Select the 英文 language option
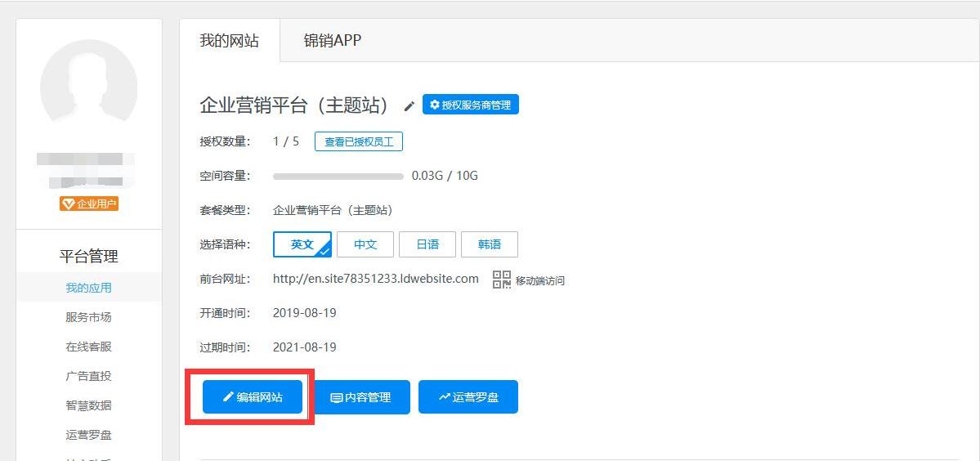Viewport: 980px width, 461px height. pos(302,244)
